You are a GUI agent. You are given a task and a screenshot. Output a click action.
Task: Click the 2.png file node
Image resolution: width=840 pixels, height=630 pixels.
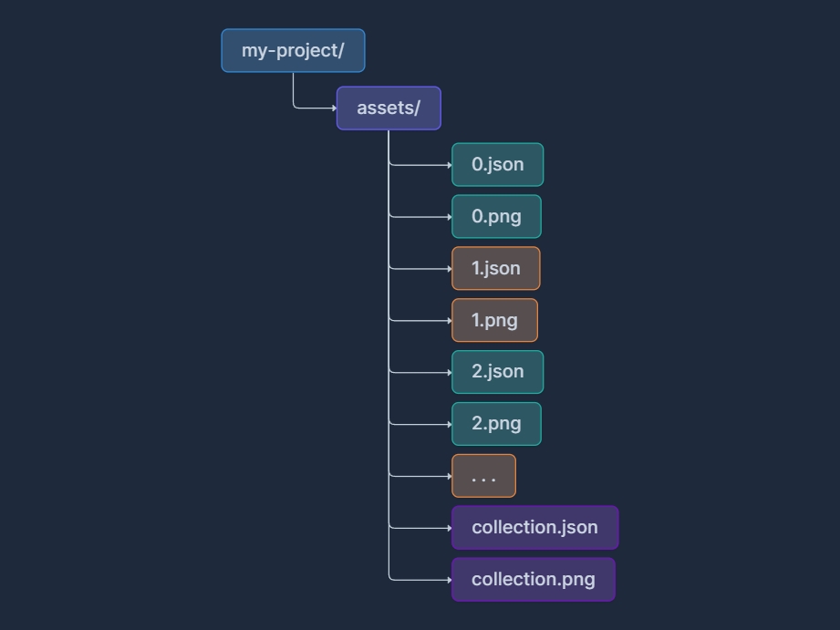click(496, 424)
